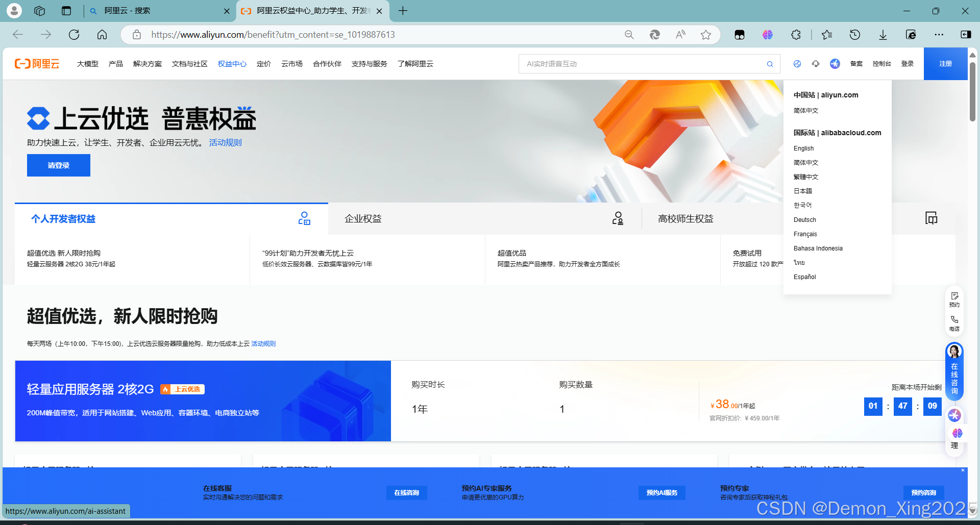The height and width of the screenshot is (525, 980).
Task: Open the 活动规则 link under the banner title
Action: pos(225,143)
